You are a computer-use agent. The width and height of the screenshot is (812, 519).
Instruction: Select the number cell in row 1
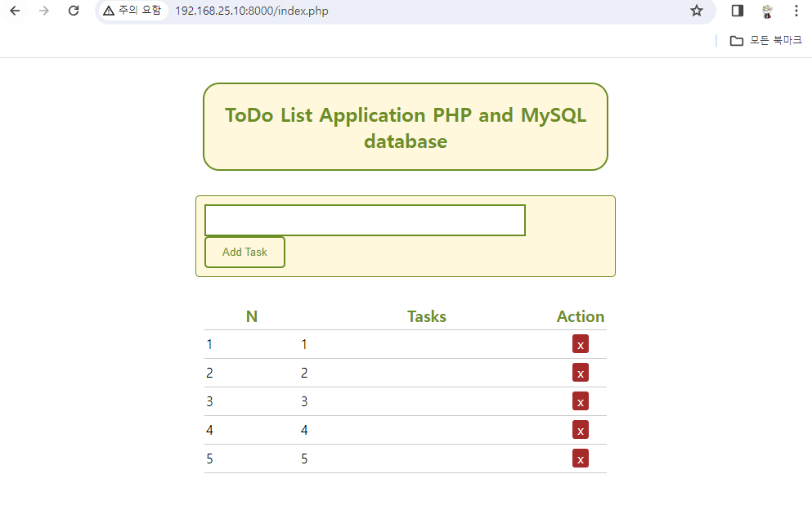209,345
